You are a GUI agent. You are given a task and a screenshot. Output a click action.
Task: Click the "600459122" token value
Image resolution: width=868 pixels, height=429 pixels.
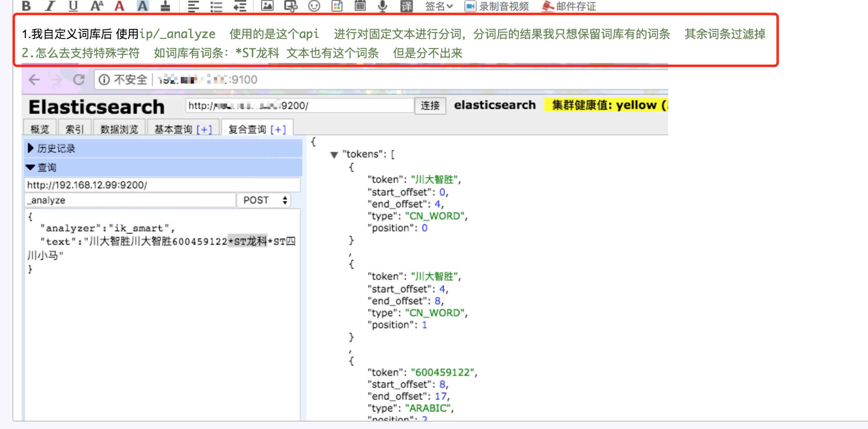coord(442,372)
